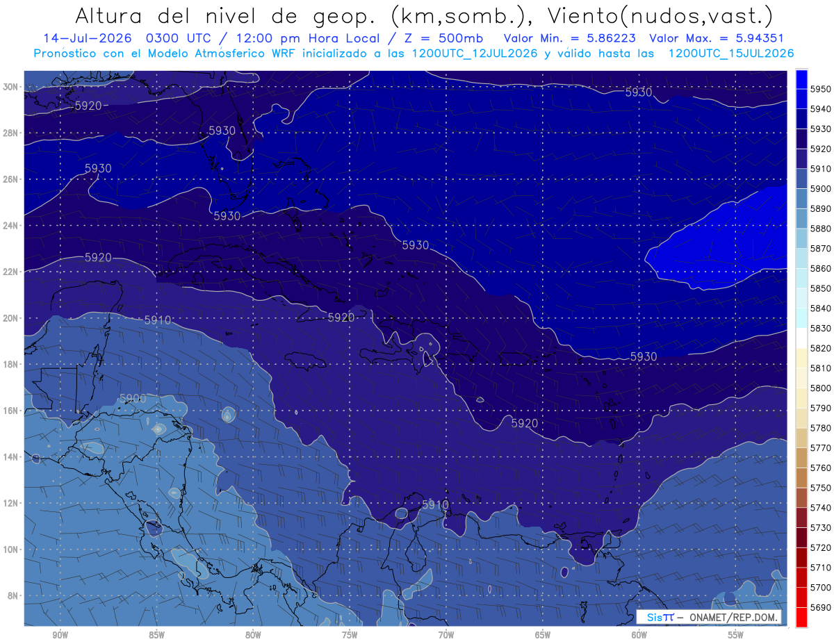This screenshot has height=644, width=834.
Task: Click the 80W longitude axis label
Action: coord(253,635)
